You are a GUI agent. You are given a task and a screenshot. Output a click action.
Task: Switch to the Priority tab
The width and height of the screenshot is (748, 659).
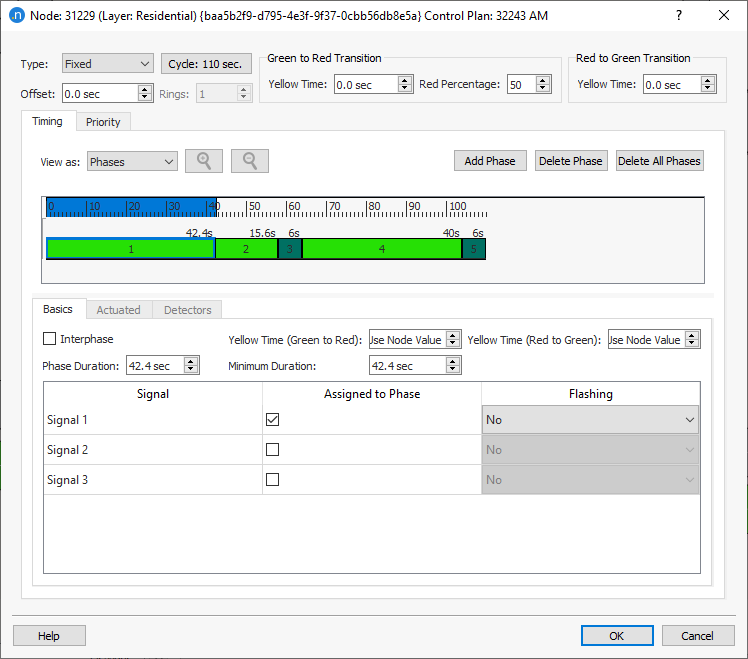click(103, 122)
